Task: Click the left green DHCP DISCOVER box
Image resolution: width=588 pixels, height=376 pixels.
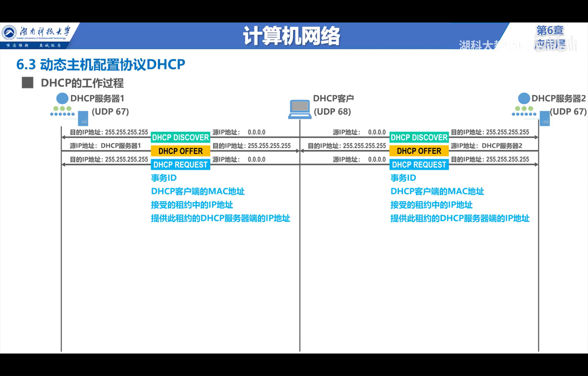Action: tap(180, 137)
